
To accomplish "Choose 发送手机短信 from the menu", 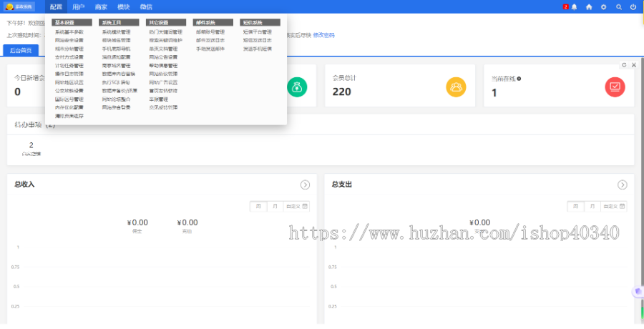I will [x=258, y=49].
